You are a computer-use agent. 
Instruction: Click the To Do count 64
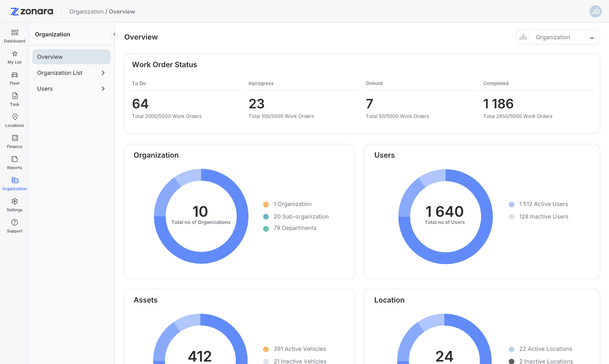(x=140, y=104)
